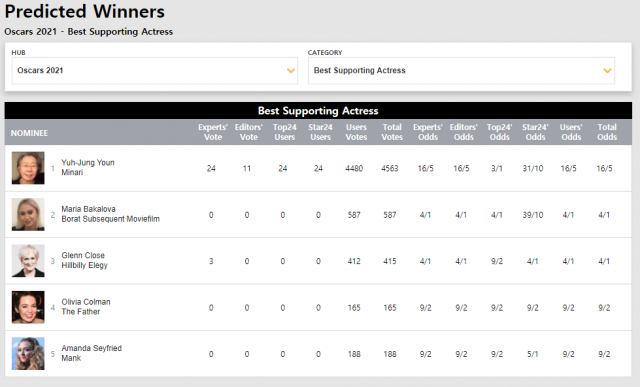Screen dimensions: 640x387
Task: Click the Top24 Users column header
Action: pyautogui.click(x=284, y=132)
